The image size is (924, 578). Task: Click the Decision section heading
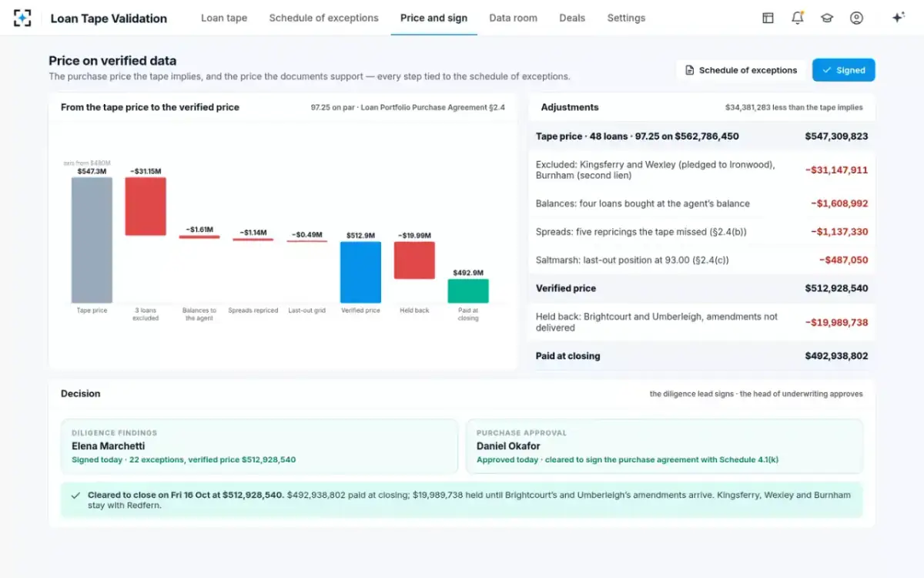[81, 394]
